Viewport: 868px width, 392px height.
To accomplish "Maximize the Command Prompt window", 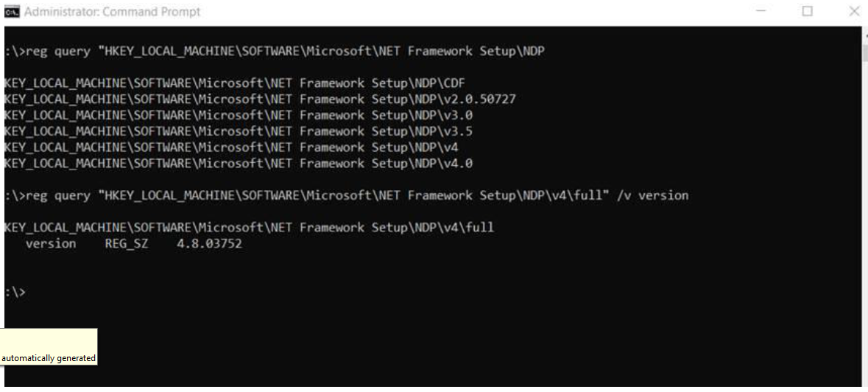I will tap(807, 11).
